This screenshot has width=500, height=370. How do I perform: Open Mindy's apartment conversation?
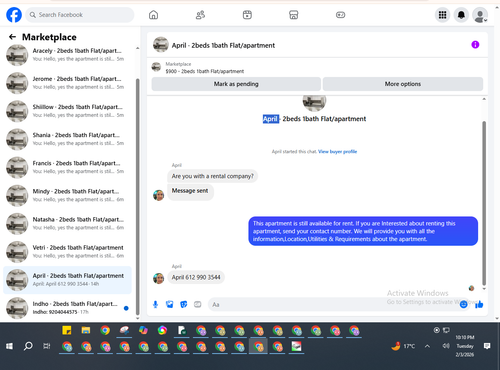pos(68,195)
